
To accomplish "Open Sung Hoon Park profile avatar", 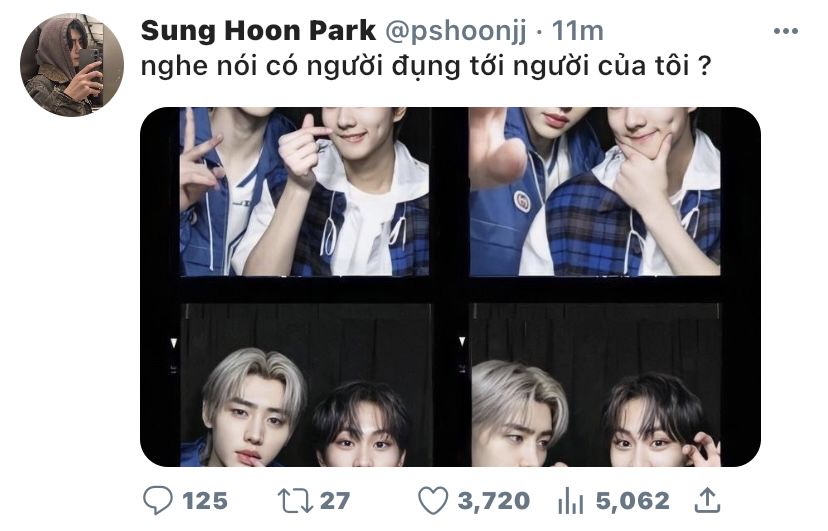I will pyautogui.click(x=72, y=64).
